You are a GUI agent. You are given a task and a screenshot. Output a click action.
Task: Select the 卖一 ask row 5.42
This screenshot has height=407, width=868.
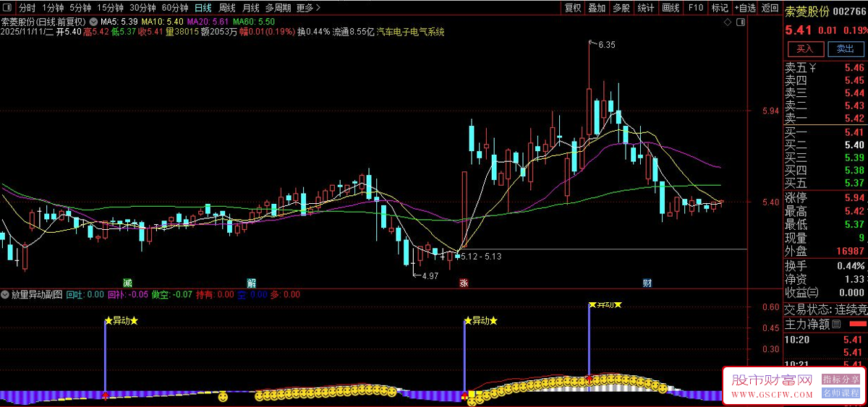point(825,118)
